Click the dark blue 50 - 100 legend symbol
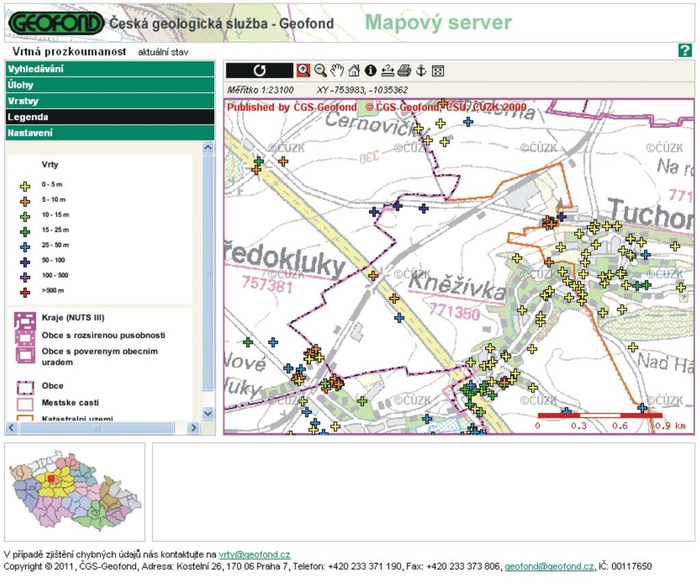Screen dimensions: 700x588 point(25,262)
